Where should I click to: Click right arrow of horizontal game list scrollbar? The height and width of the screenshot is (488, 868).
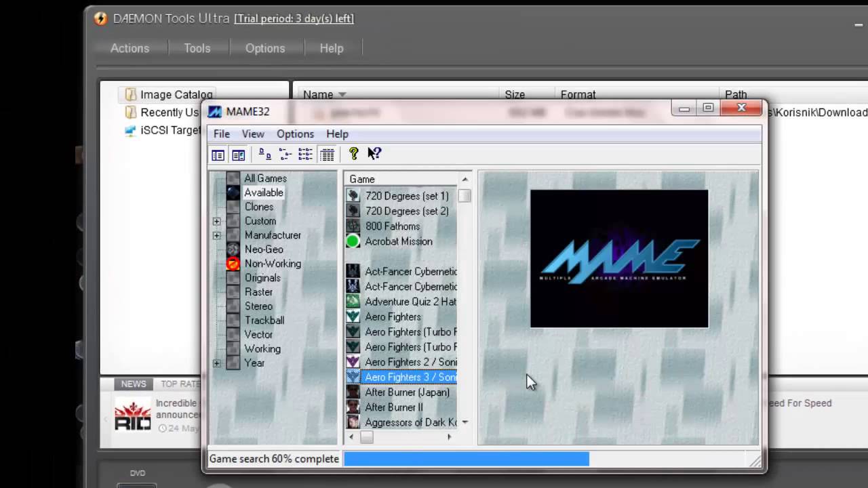[x=449, y=437]
